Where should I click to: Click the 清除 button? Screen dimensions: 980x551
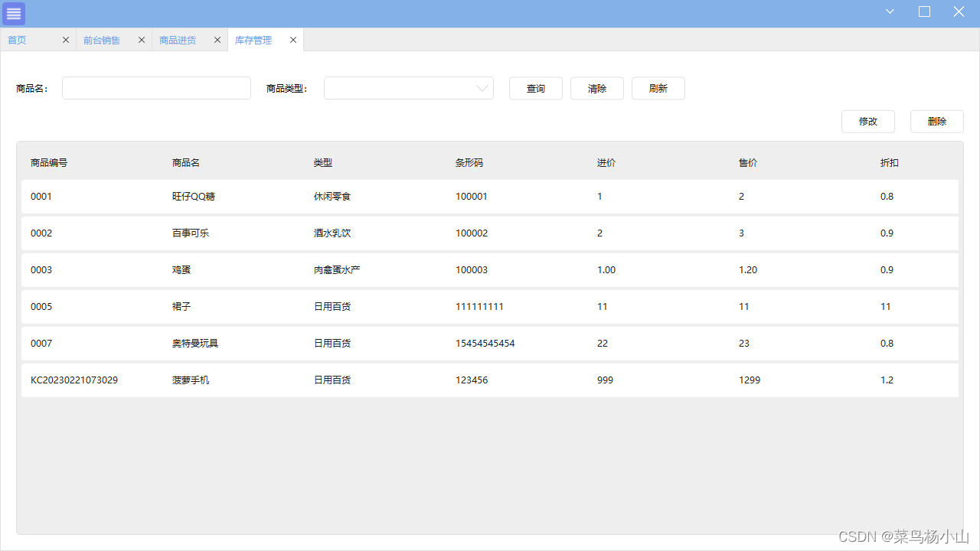[x=597, y=88]
